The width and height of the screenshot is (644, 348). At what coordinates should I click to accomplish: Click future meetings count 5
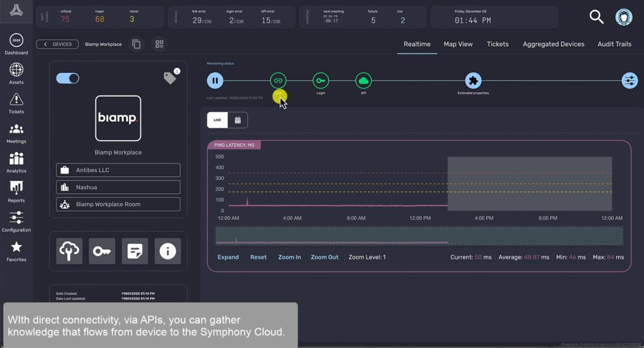(x=373, y=20)
